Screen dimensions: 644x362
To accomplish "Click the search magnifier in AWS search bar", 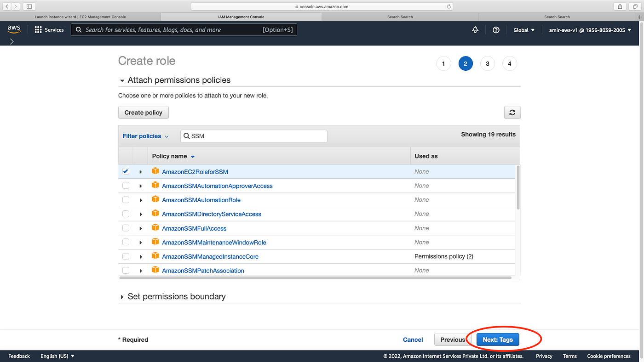I will point(79,30).
